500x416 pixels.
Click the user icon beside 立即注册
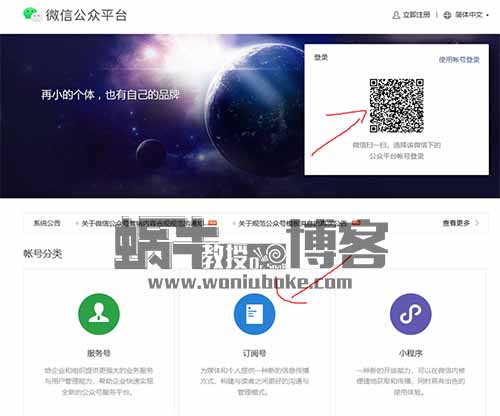[x=396, y=15]
